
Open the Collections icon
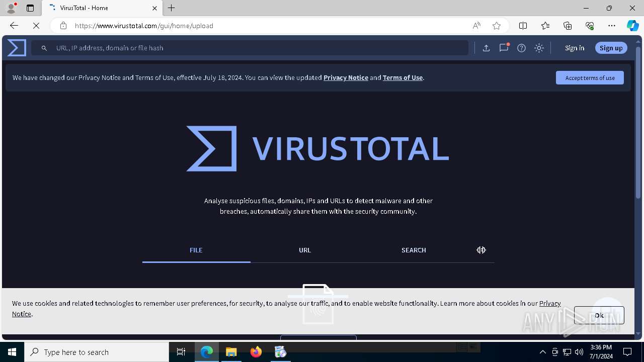point(568,26)
